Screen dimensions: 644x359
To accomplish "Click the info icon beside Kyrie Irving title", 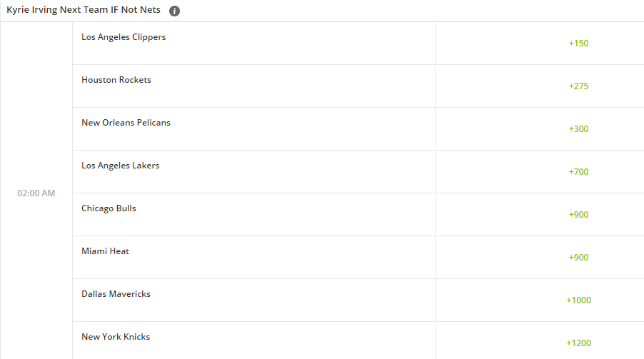I will point(174,11).
